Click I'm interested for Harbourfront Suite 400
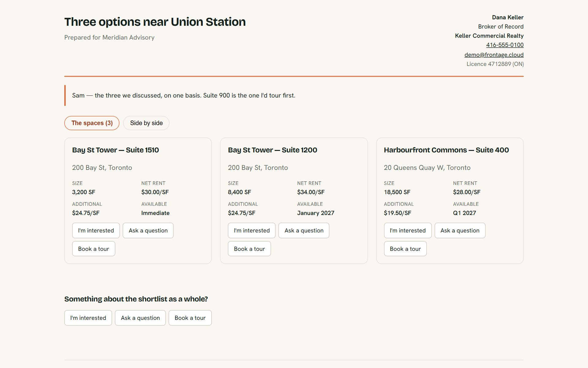This screenshot has width=588, height=368. (x=408, y=230)
